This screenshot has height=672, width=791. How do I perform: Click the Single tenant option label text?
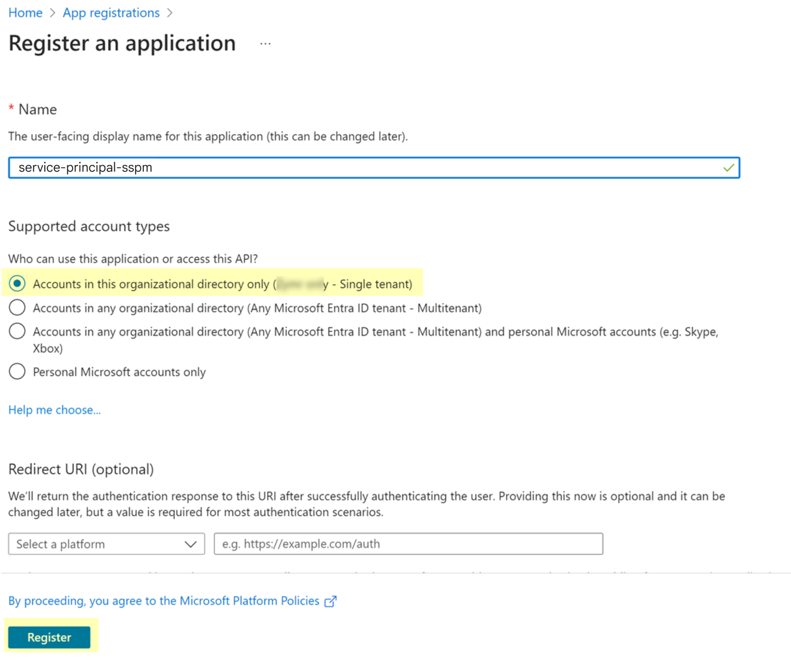click(x=222, y=284)
